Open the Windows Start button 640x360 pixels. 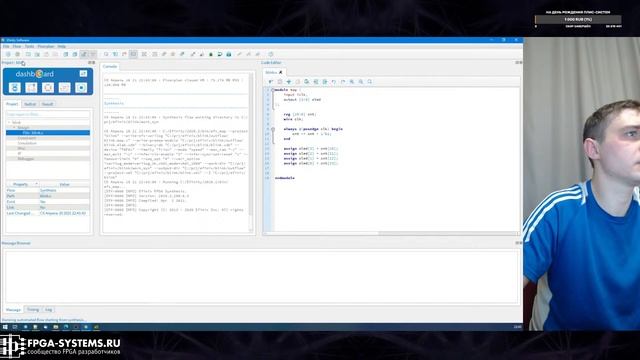(x=5, y=327)
